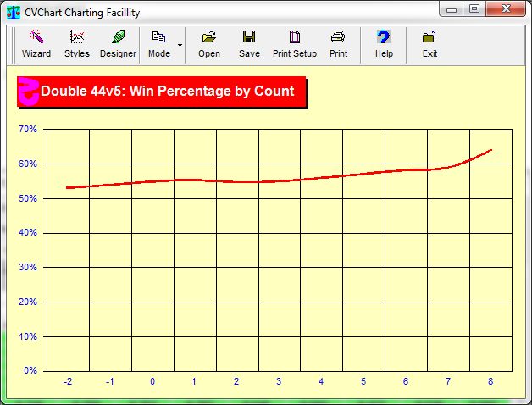The height and width of the screenshot is (405, 532).
Task: Click the CVChart title bar app icon
Action: (13, 13)
